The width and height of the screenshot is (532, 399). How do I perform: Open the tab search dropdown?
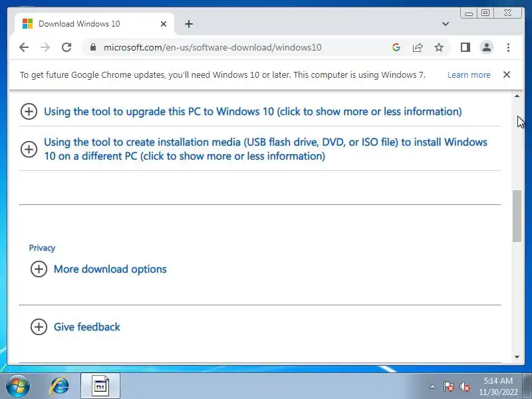tap(446, 24)
